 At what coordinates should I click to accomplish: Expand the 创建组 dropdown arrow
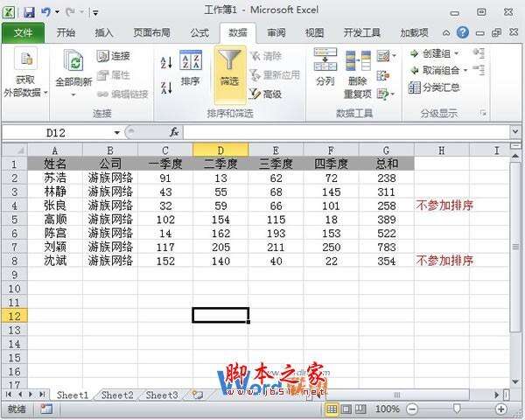pos(456,53)
